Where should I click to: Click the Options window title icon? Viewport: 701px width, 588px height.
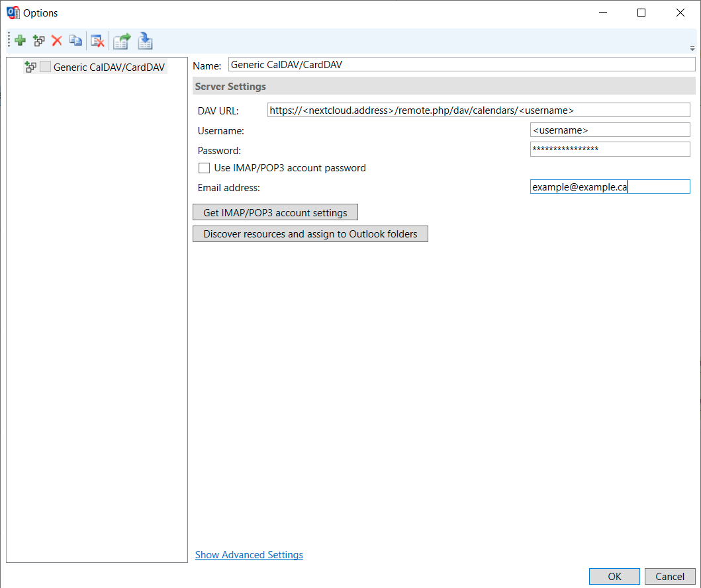13,13
